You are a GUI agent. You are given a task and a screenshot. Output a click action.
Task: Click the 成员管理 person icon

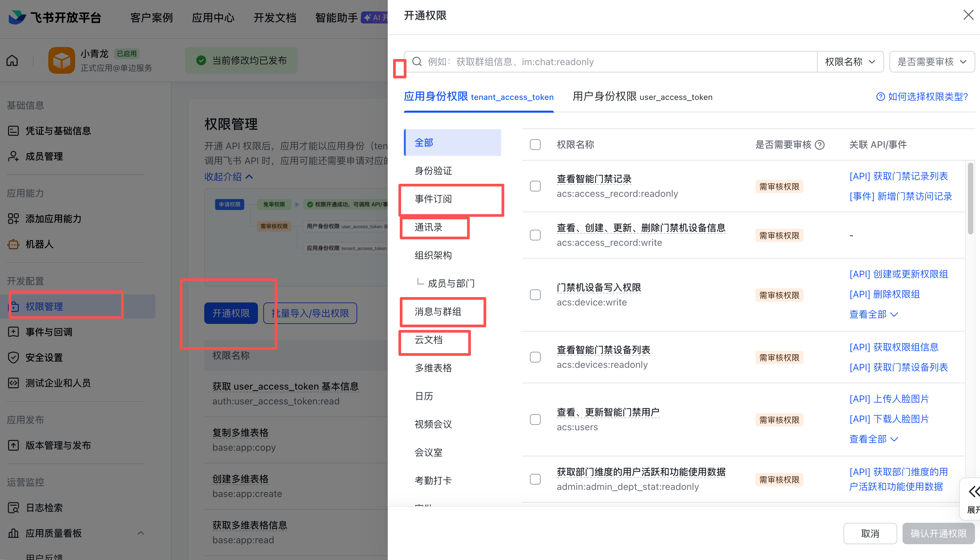pyautogui.click(x=13, y=156)
